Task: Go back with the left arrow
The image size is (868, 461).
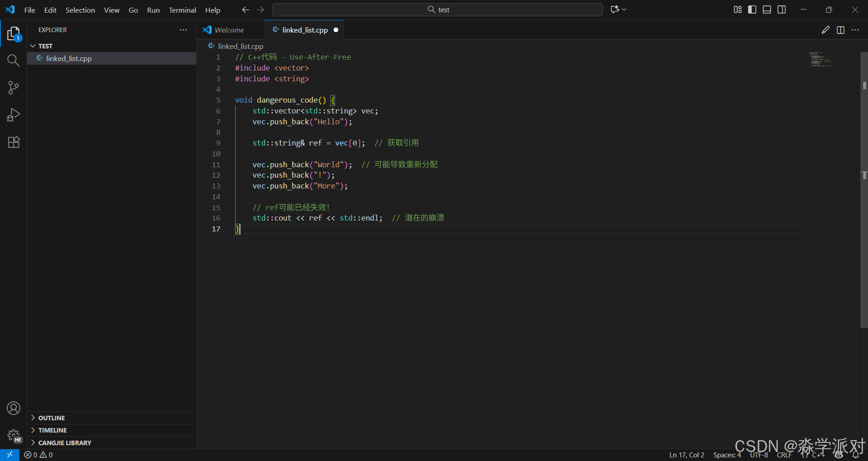Action: click(245, 9)
